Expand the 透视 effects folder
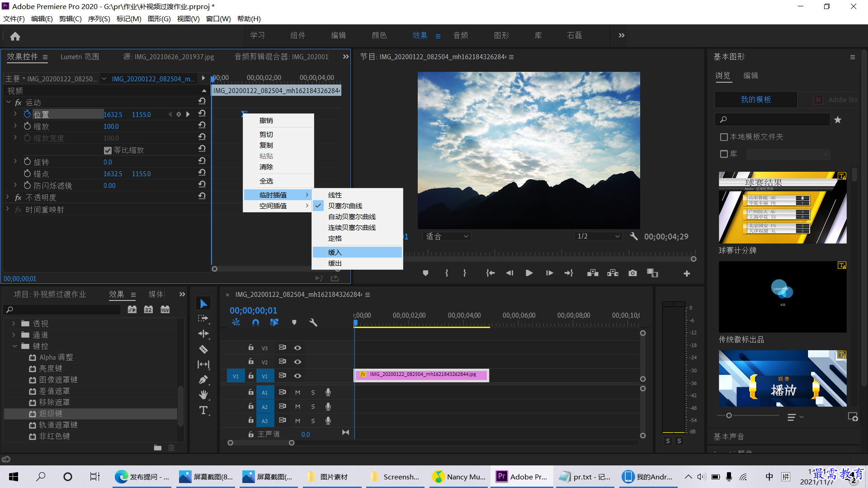Viewport: 868px width, 488px height. point(14,324)
